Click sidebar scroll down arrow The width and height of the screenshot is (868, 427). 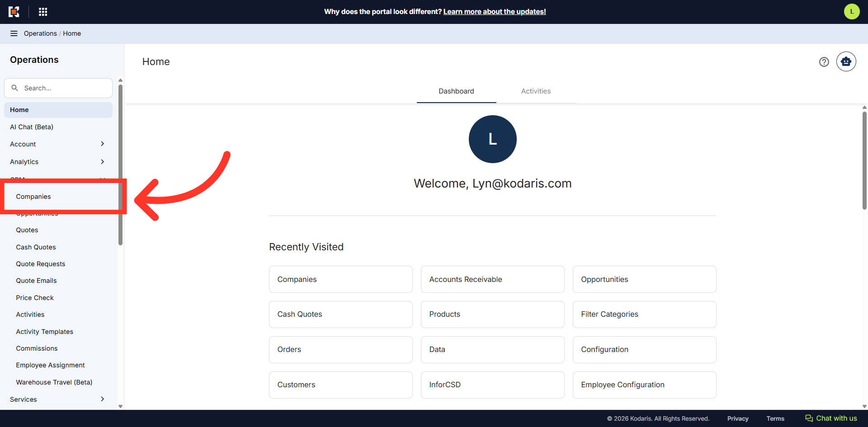(120, 406)
